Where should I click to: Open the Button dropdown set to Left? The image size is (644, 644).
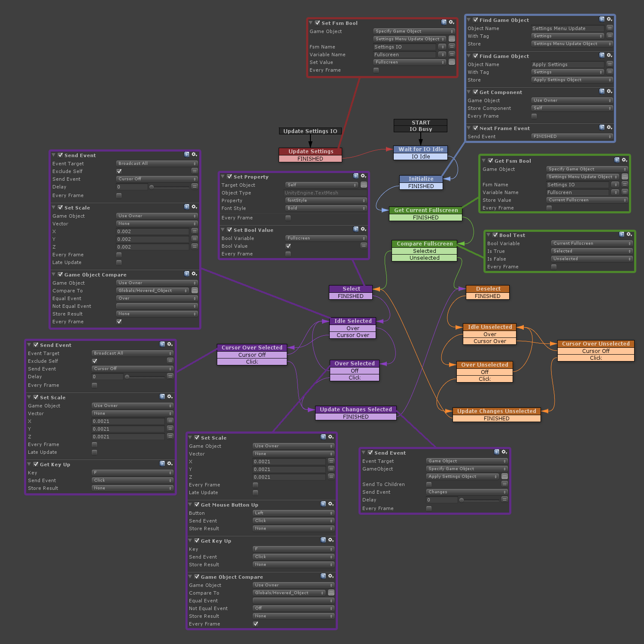(293, 513)
